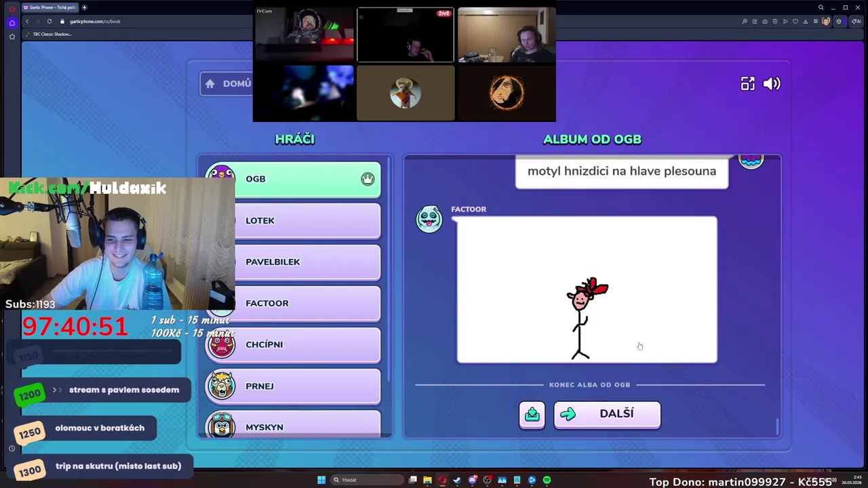Screen dimensions: 868x488
Task: Click the address bar garticphone.com/cs/book
Action: coord(95,21)
